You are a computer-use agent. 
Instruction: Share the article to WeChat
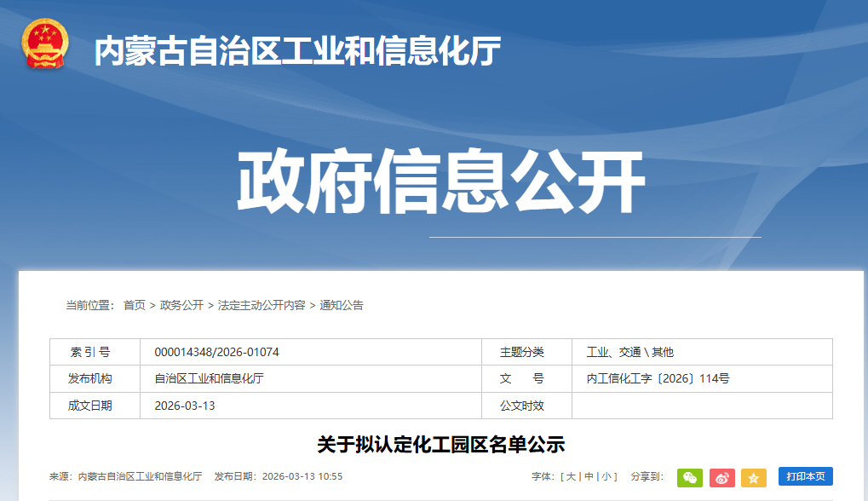[x=689, y=478]
